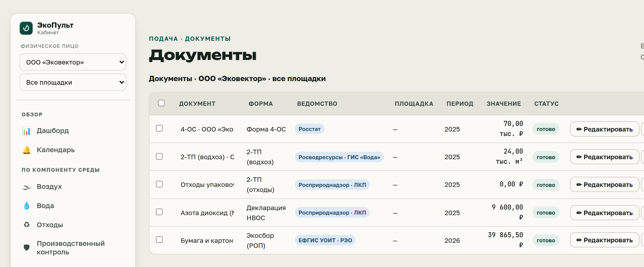Click the Статус column header
Image resolution: width=644 pixels, height=267 pixels.
pos(546,104)
